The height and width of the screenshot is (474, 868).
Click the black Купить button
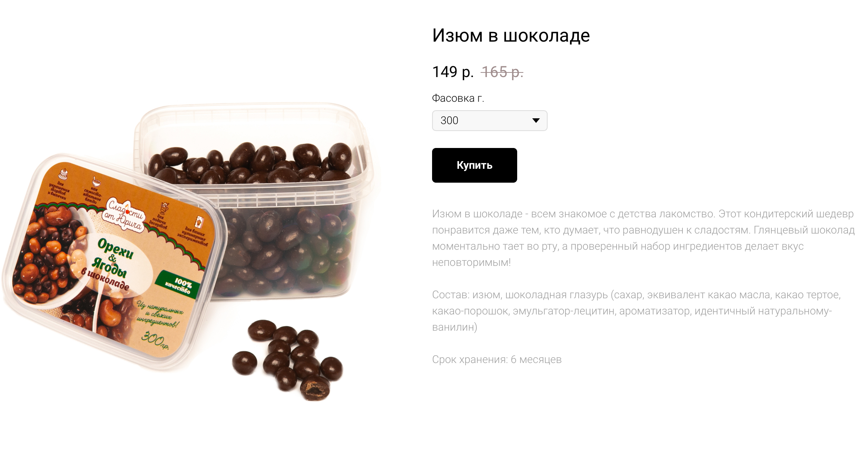click(x=474, y=165)
